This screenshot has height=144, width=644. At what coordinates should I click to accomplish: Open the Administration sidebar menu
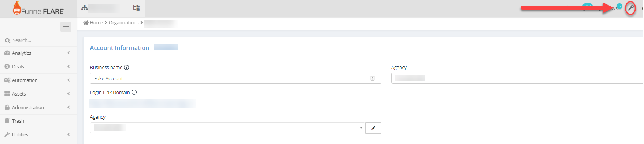tap(38, 107)
